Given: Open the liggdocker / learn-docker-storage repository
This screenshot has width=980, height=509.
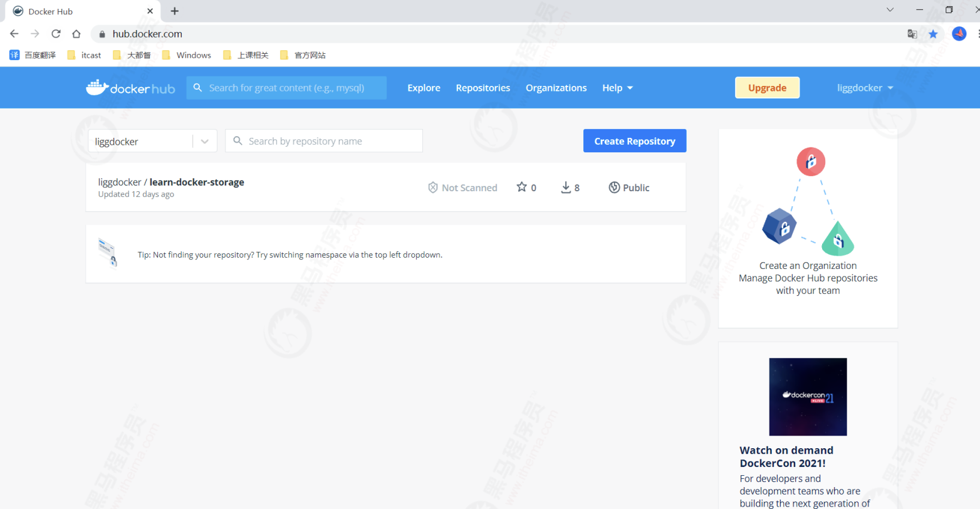Looking at the screenshot, I should tap(171, 182).
